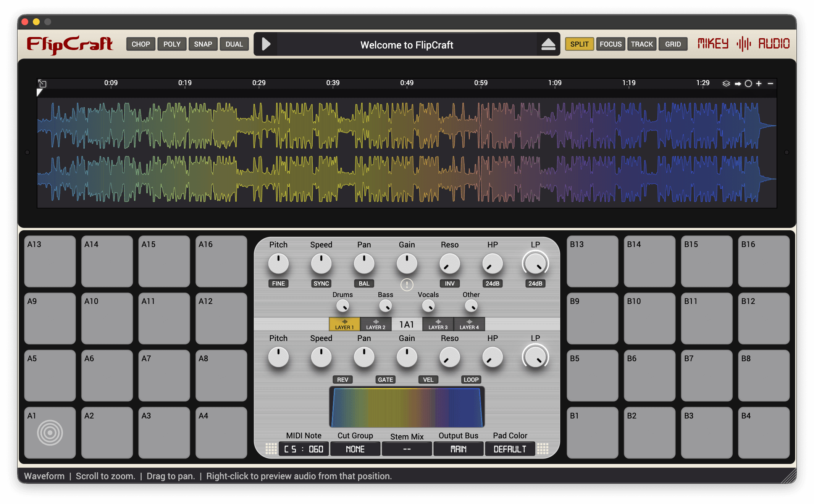This screenshot has height=504, width=814.
Task: Open the Output Bus MAIN selector
Action: tap(458, 449)
